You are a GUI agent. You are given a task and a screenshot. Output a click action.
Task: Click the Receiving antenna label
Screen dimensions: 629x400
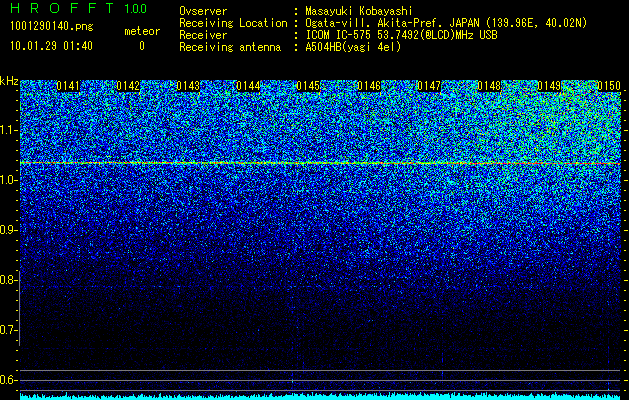click(x=230, y=47)
